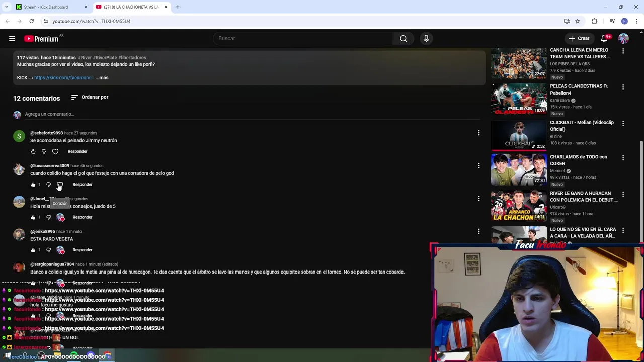Viewport: 644px width, 362px height.
Task: Go back with browser back arrow
Action: point(8,21)
